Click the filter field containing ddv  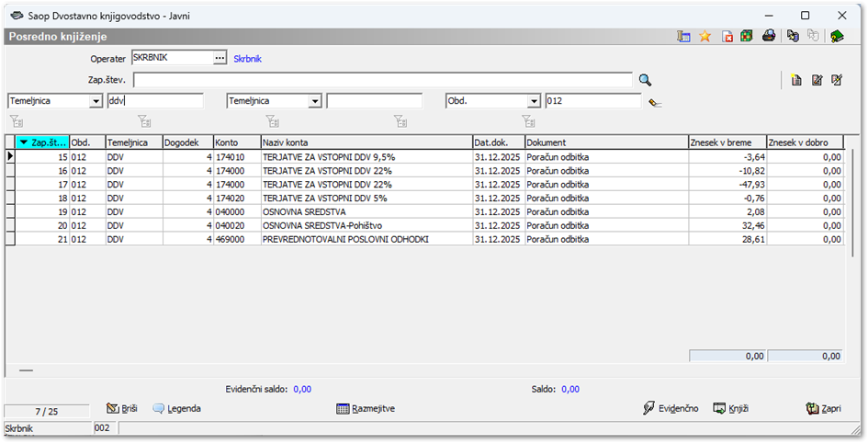155,101
